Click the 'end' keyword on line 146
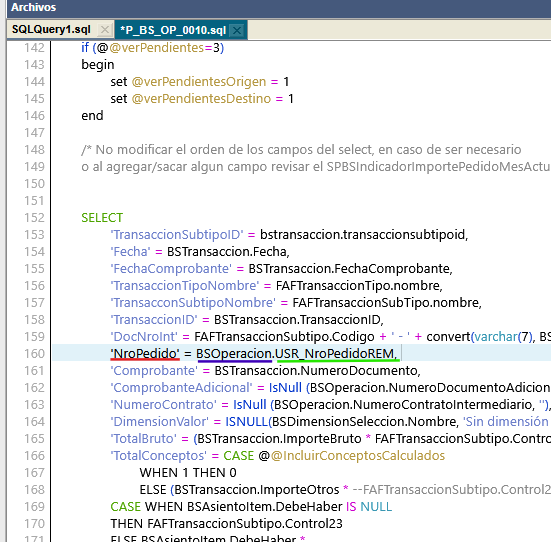This screenshot has height=542, width=551. (92, 116)
